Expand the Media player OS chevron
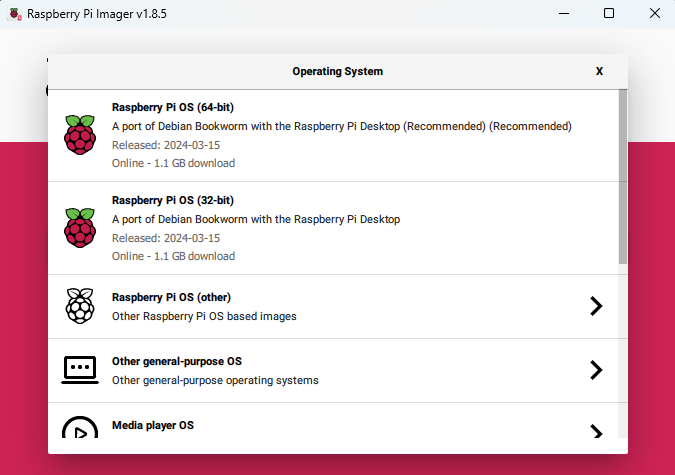 pyautogui.click(x=596, y=432)
